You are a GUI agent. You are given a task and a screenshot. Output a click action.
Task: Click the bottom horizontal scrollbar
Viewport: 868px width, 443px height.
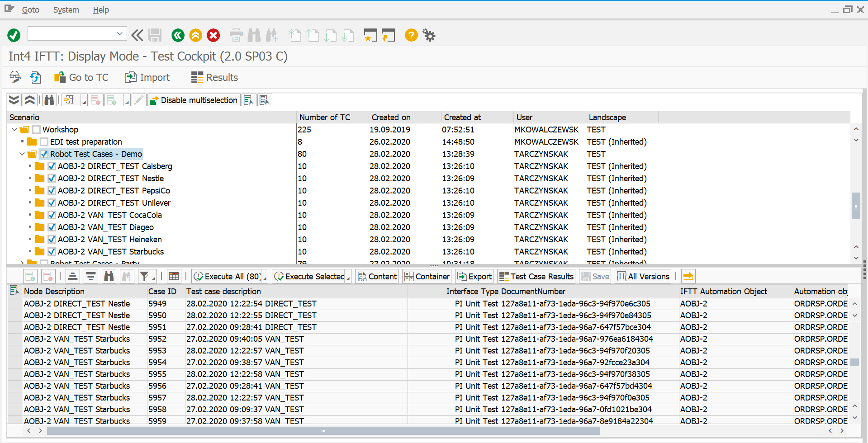pos(323,431)
